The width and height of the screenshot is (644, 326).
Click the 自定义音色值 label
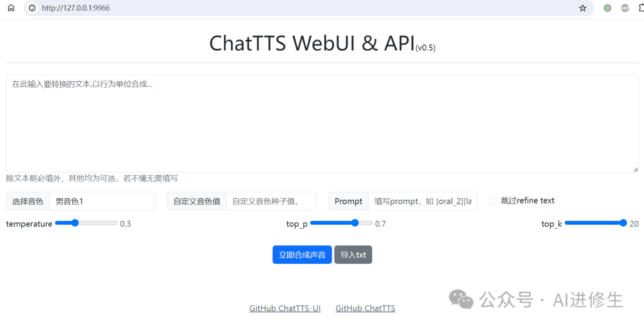pos(197,201)
